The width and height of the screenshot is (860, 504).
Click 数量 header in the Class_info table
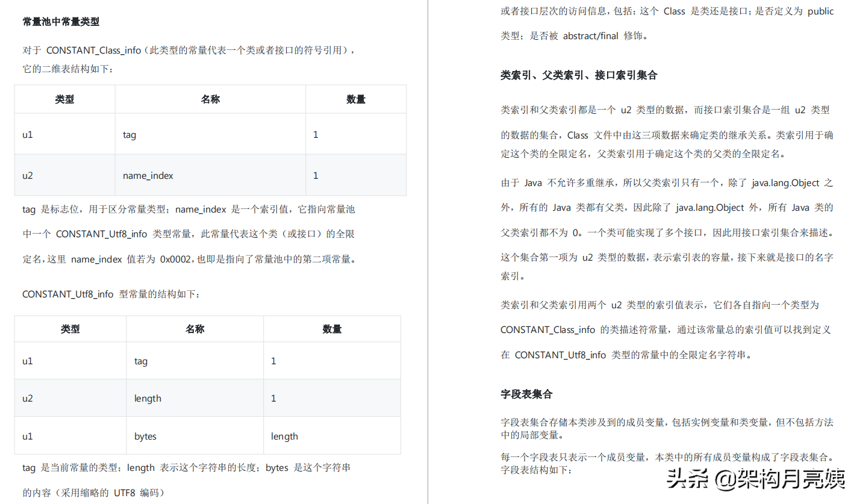coord(356,99)
